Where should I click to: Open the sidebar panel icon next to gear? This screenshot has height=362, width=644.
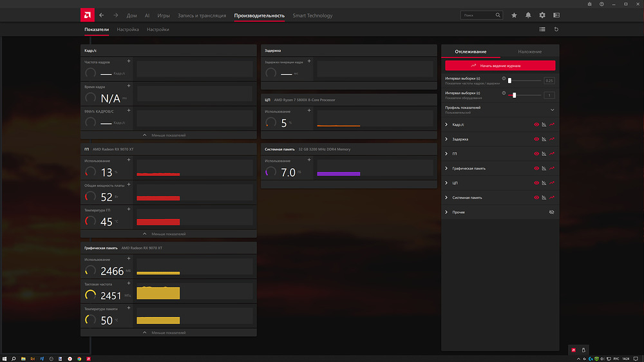click(x=556, y=15)
